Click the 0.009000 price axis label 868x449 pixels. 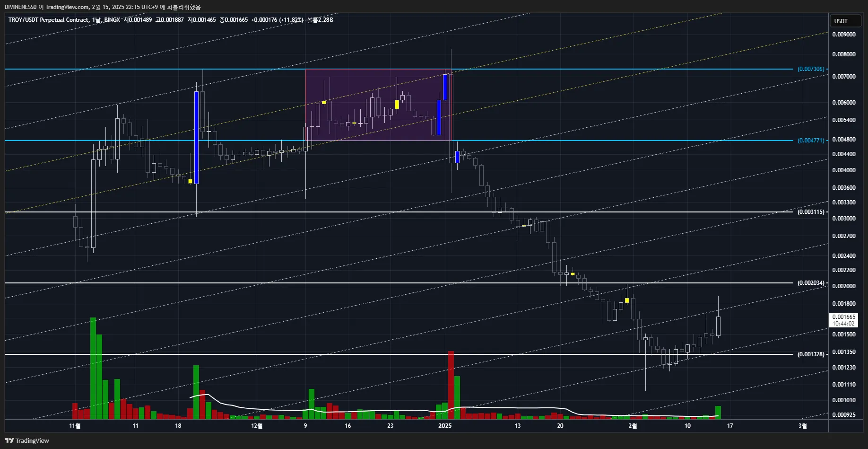click(844, 35)
